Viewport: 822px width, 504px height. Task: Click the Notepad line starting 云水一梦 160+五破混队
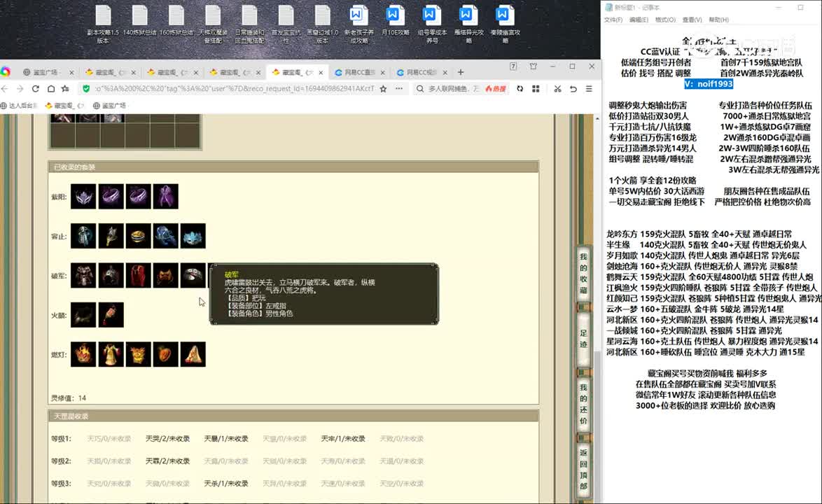coord(695,309)
